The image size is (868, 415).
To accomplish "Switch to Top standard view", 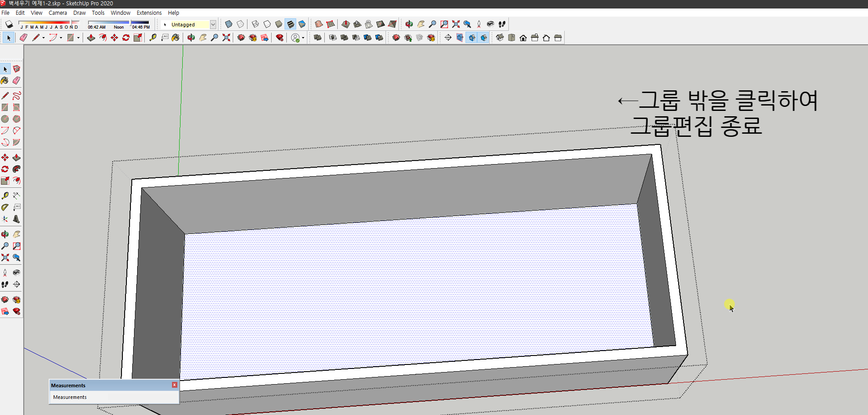I will pyautogui.click(x=512, y=38).
